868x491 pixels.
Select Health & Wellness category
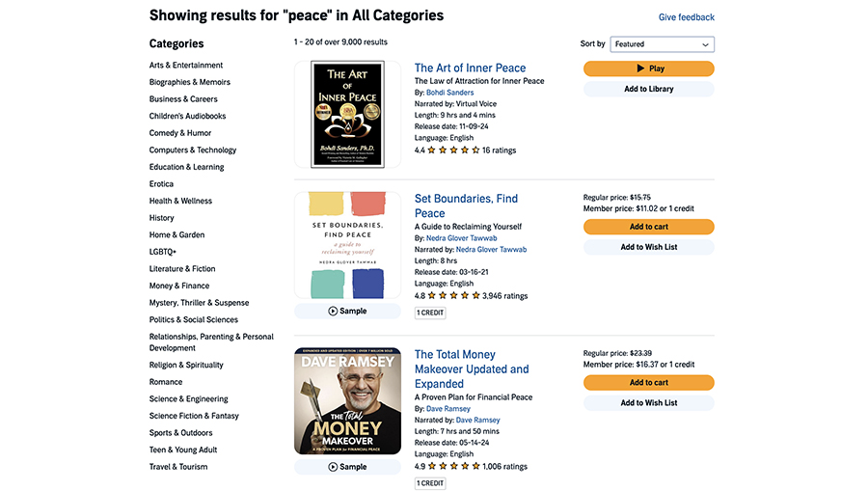pyautogui.click(x=180, y=201)
